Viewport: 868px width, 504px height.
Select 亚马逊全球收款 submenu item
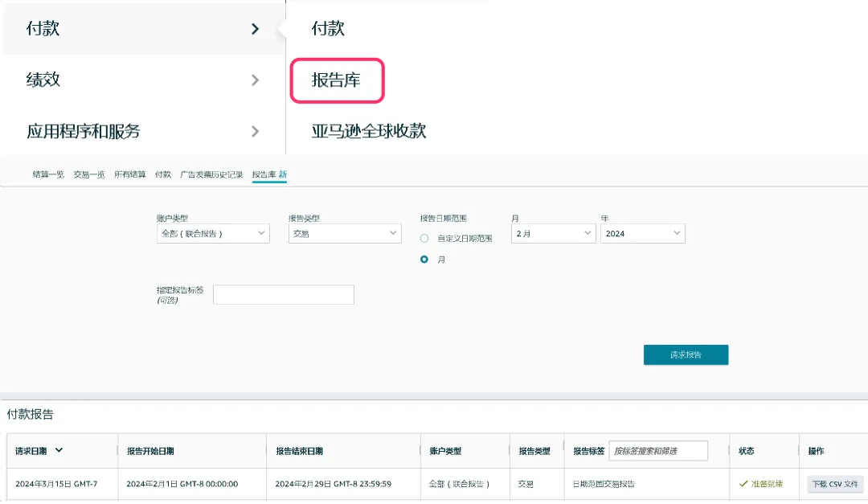coord(369,131)
